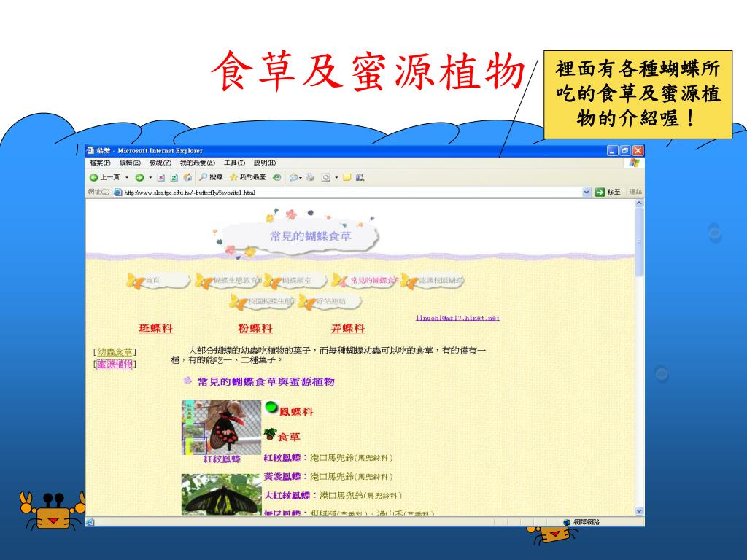Click the IE title bar icon
Viewport: 747px width, 560px height.
click(x=90, y=150)
